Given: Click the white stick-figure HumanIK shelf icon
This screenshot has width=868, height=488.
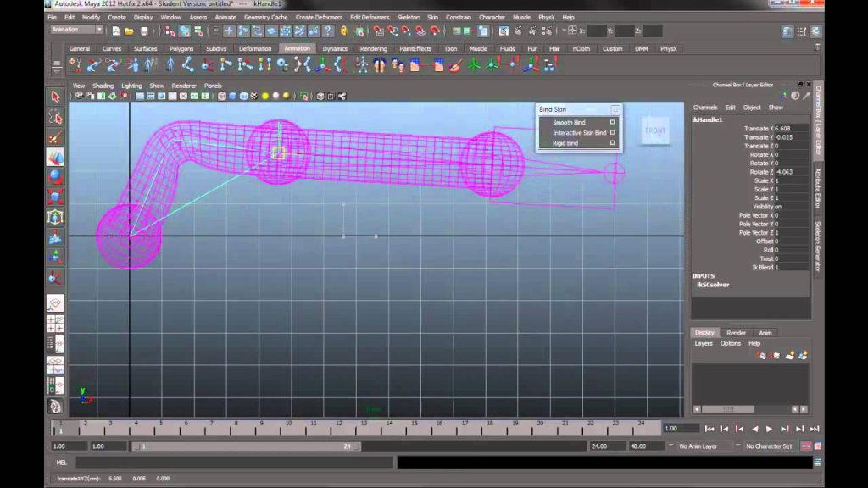Looking at the screenshot, I should tap(361, 65).
